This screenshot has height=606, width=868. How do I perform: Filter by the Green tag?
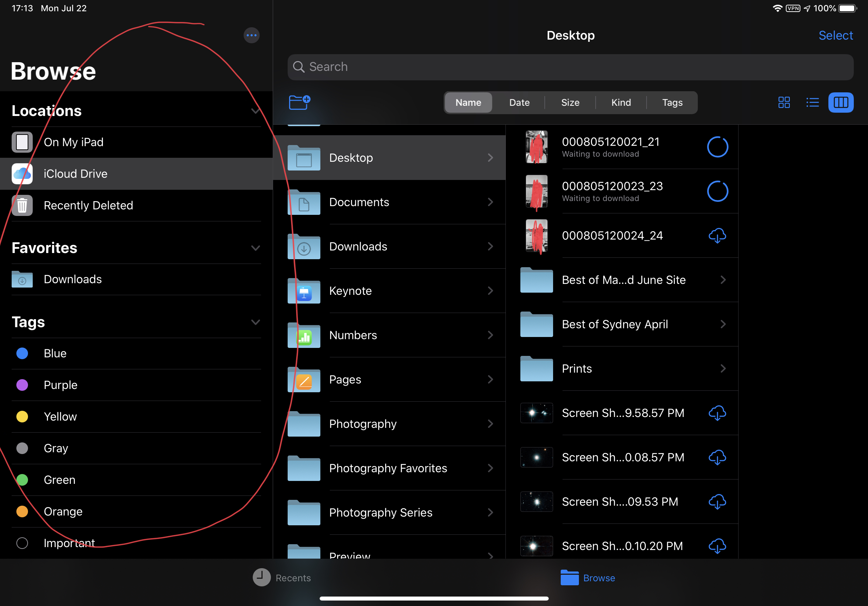tap(136, 480)
